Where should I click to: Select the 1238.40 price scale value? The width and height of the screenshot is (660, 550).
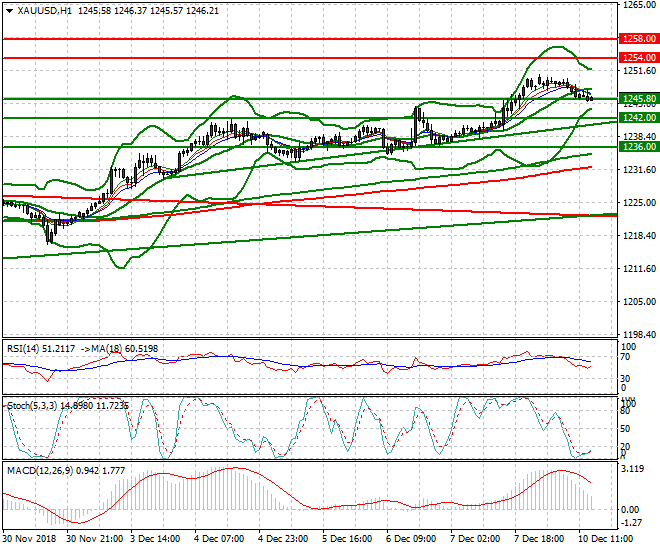[639, 136]
